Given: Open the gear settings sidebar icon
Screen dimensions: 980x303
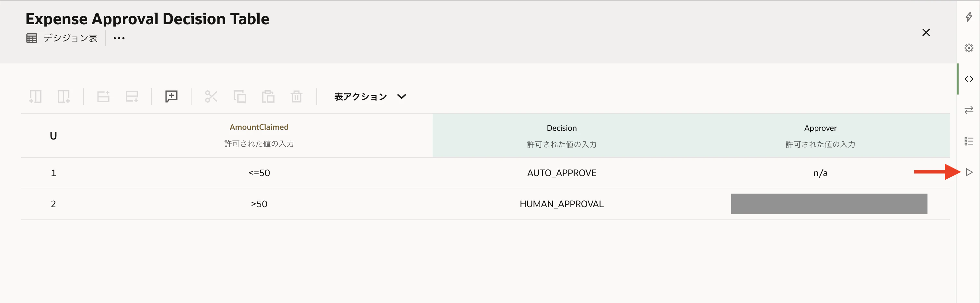Looking at the screenshot, I should point(969,48).
